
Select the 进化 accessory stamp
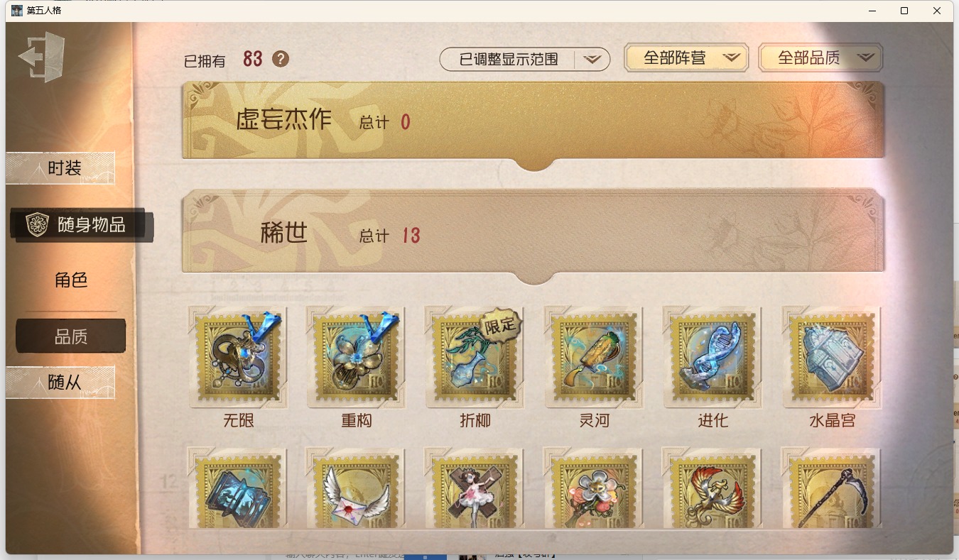click(x=713, y=357)
